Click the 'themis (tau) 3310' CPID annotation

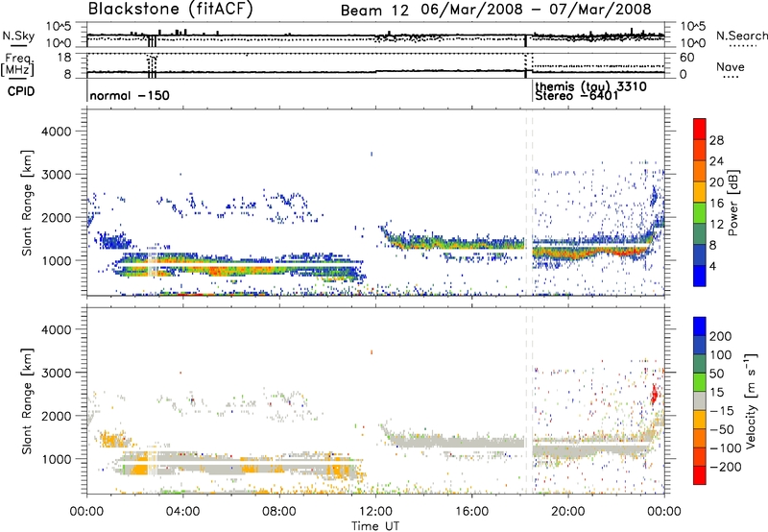point(590,86)
